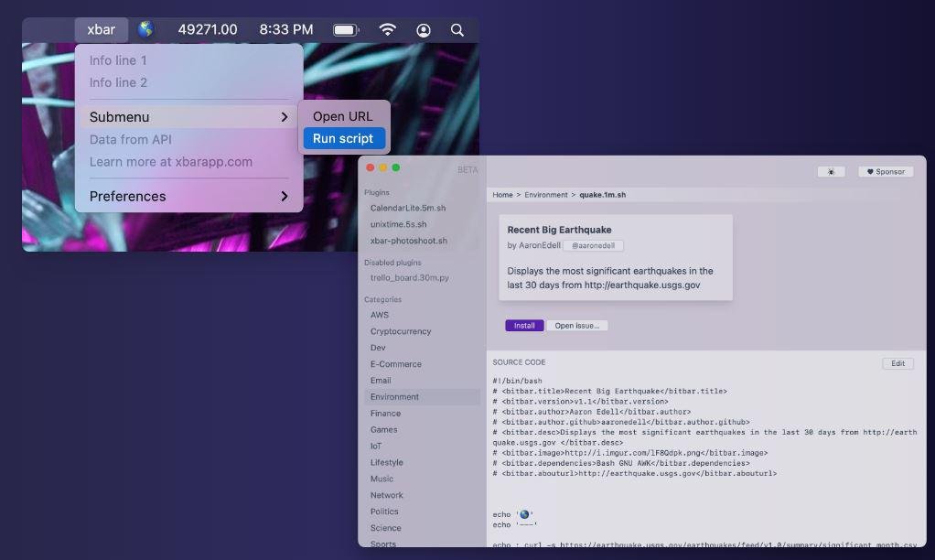Click the 49271.00 menu bar value

[x=208, y=30]
